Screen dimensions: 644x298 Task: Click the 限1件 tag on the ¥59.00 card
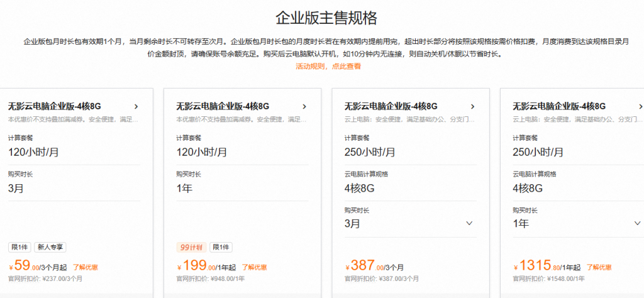click(x=19, y=247)
